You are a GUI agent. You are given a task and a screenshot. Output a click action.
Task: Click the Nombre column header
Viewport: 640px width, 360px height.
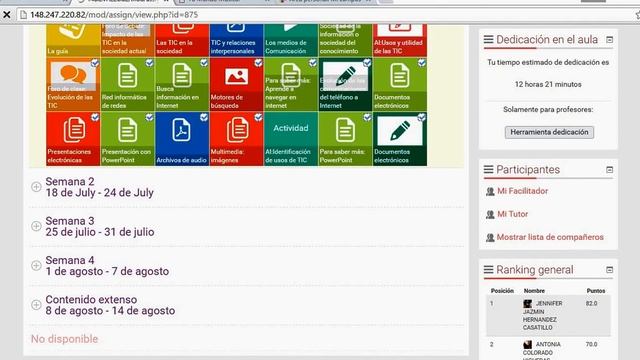[534, 291]
